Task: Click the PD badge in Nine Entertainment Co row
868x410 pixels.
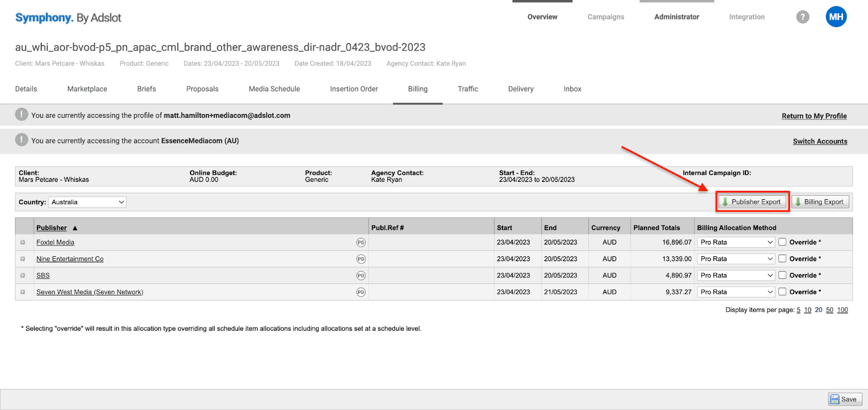Action: [x=361, y=259]
